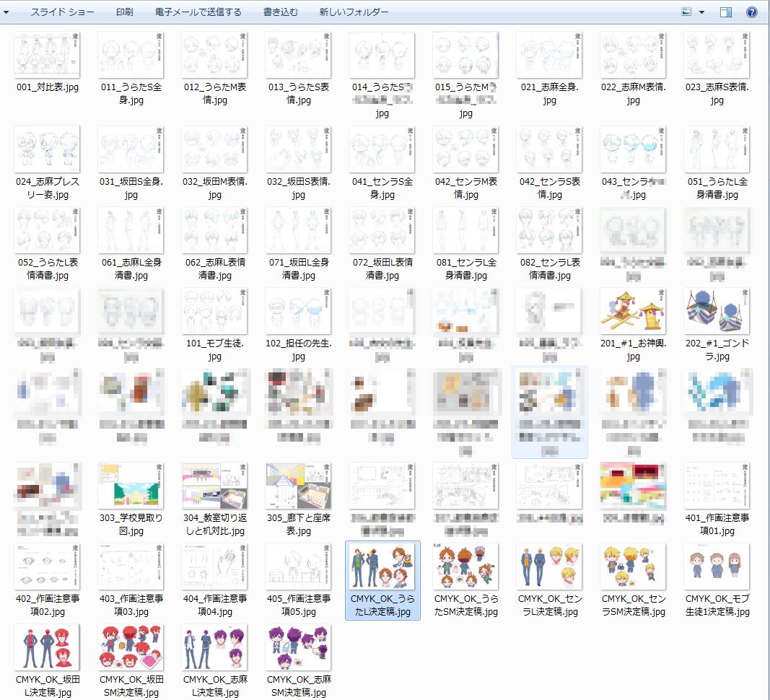The width and height of the screenshot is (770, 700).
Task: Select thumbnail 061_志麻L全身清書.jpg
Action: [131, 231]
